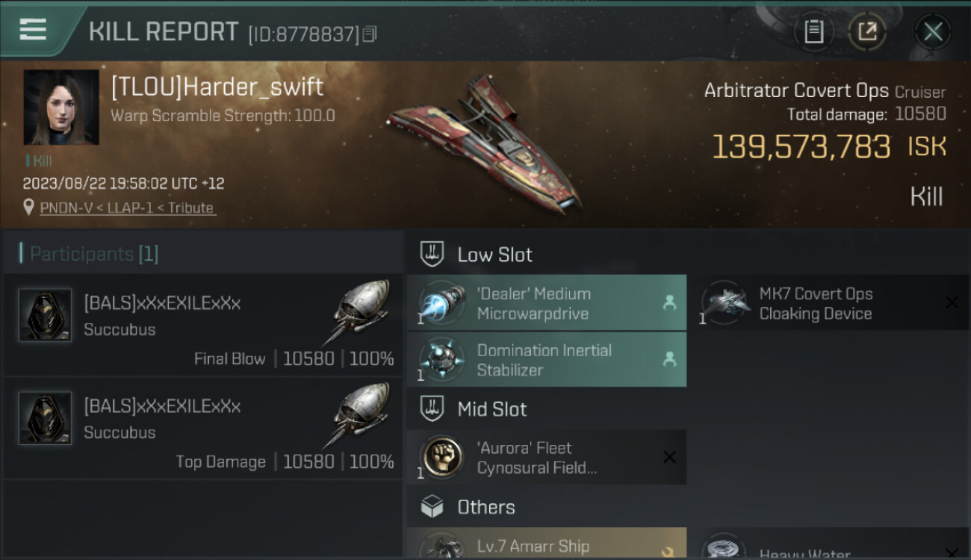
Task: Click the Succubus ship icon in Top Damage row
Action: [359, 415]
